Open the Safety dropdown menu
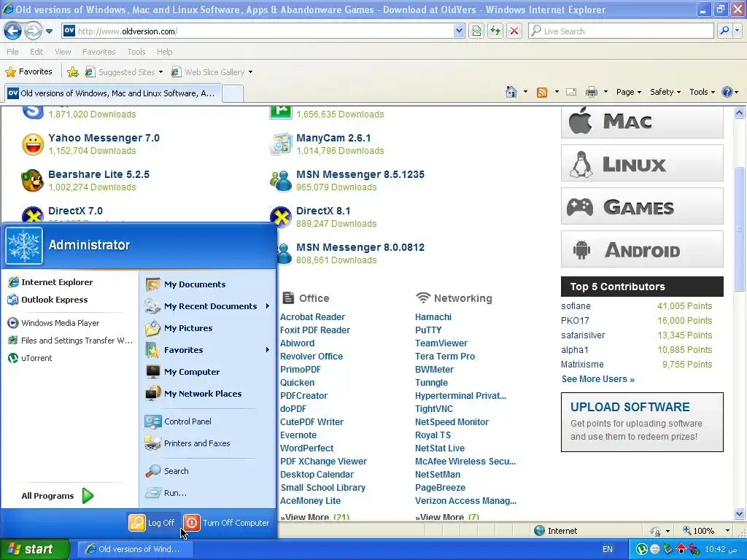 coord(665,92)
